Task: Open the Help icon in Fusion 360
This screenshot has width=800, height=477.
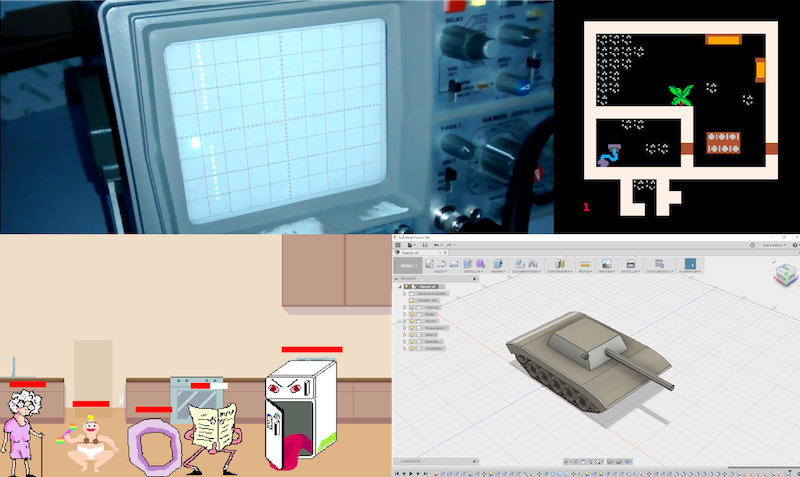Action: tap(795, 245)
